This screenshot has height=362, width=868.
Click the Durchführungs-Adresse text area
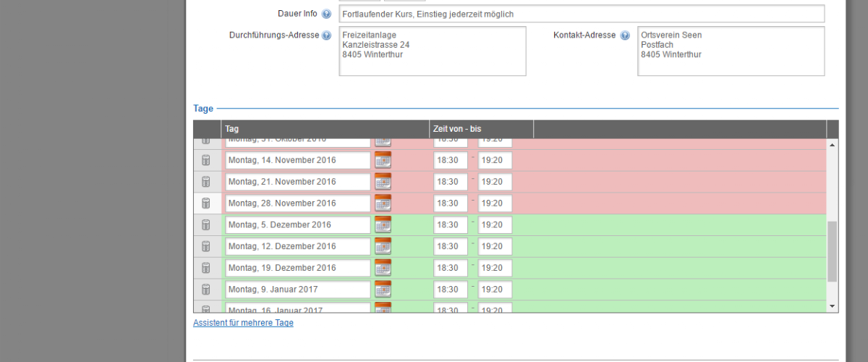[x=432, y=51]
